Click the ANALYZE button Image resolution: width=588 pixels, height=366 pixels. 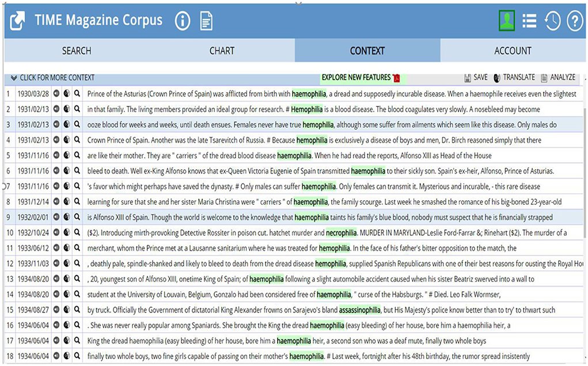pos(558,78)
